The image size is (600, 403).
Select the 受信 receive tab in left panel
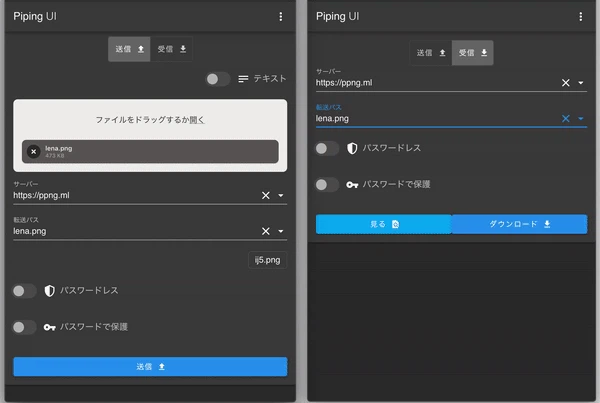pos(171,49)
